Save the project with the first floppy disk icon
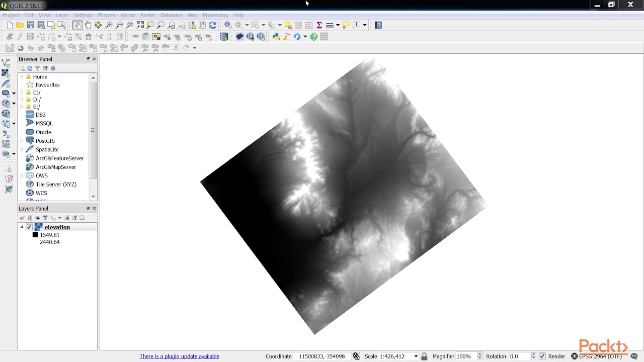This screenshot has height=362, width=644. (31, 25)
